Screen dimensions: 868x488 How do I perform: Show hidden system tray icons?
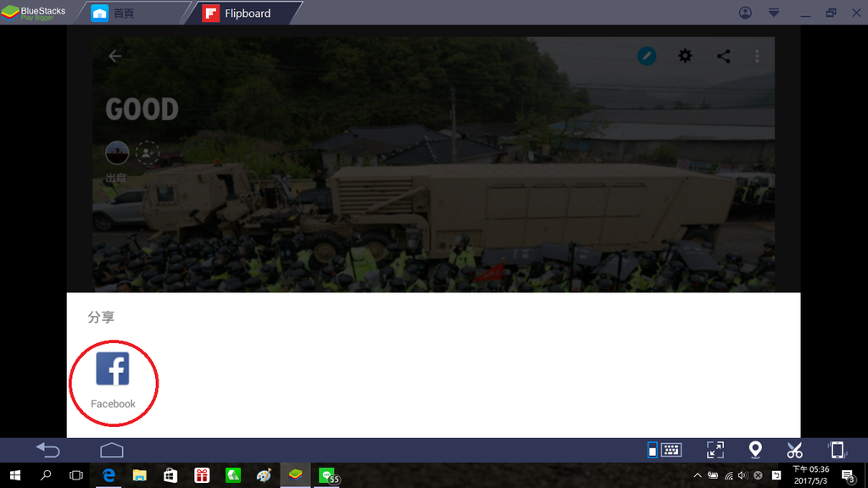tap(698, 475)
